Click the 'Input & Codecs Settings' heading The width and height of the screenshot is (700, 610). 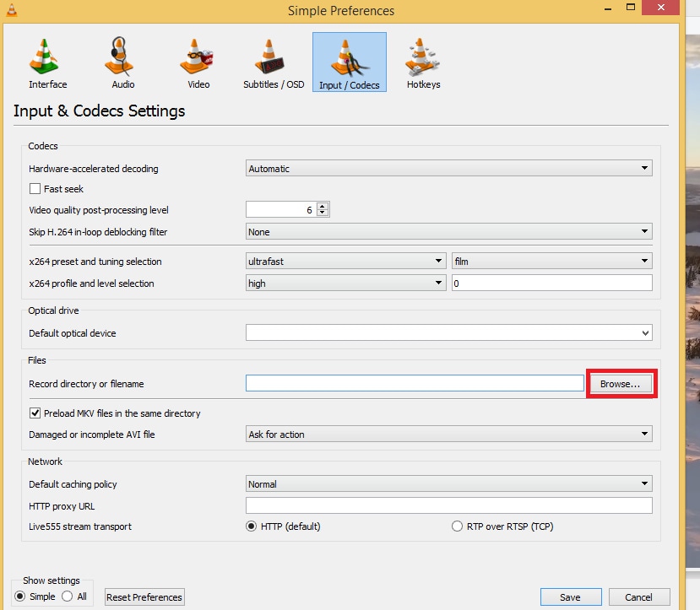pyautogui.click(x=99, y=111)
